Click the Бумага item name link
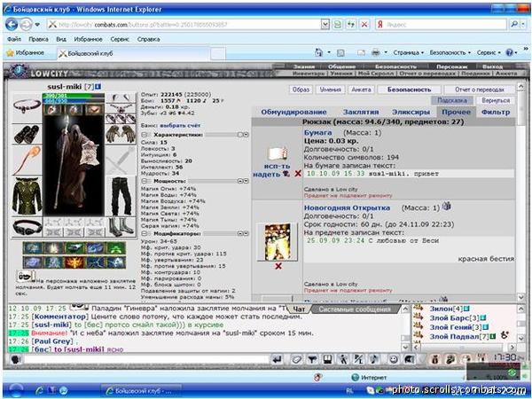532x399 pixels. tap(317, 133)
